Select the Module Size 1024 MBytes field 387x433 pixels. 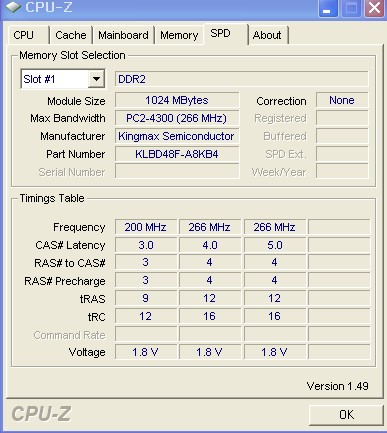177,100
